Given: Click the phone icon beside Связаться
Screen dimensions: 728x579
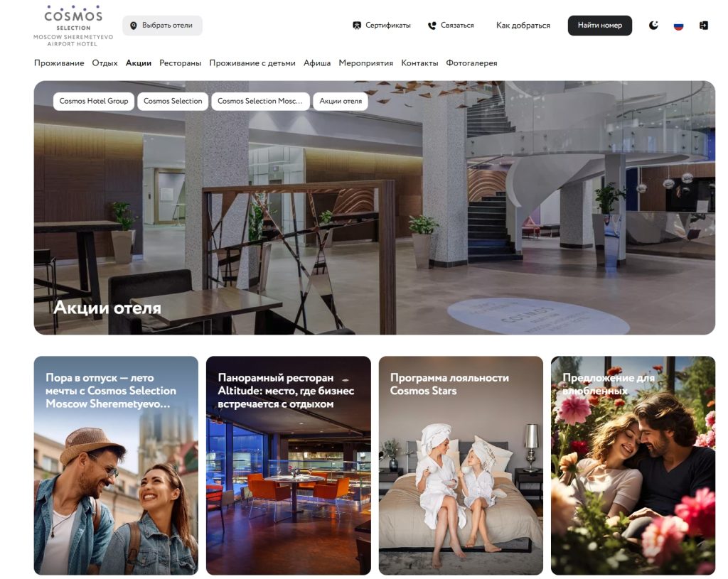Looking at the screenshot, I should [x=432, y=26].
